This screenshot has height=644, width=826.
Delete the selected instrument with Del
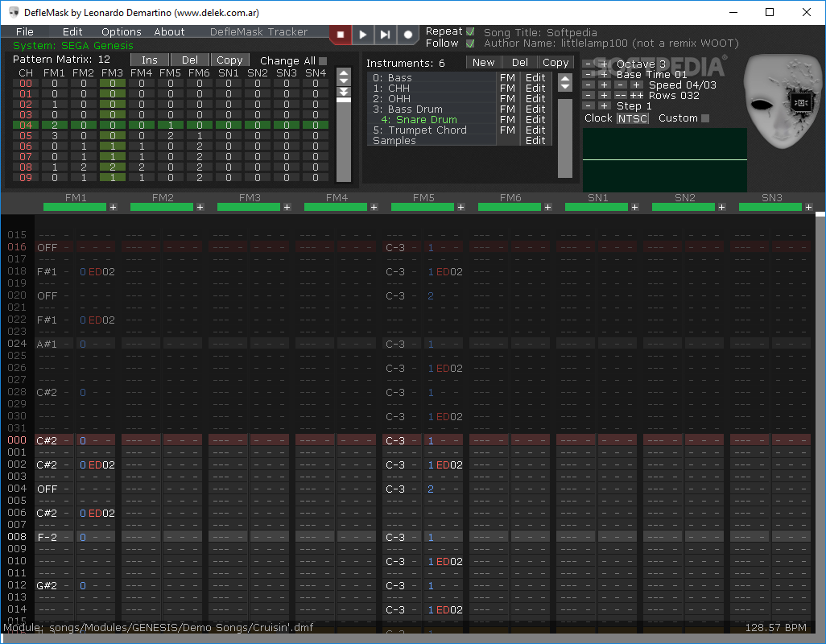(x=519, y=62)
